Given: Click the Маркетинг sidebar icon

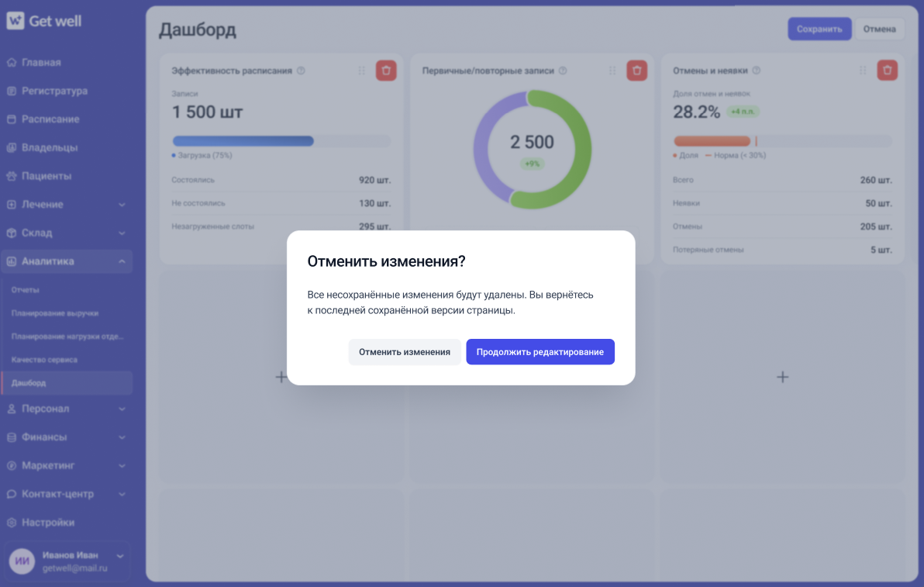Looking at the screenshot, I should click(x=12, y=465).
